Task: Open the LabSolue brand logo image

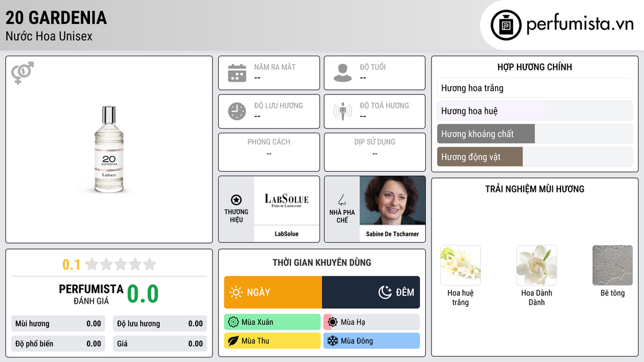Action: [287, 200]
